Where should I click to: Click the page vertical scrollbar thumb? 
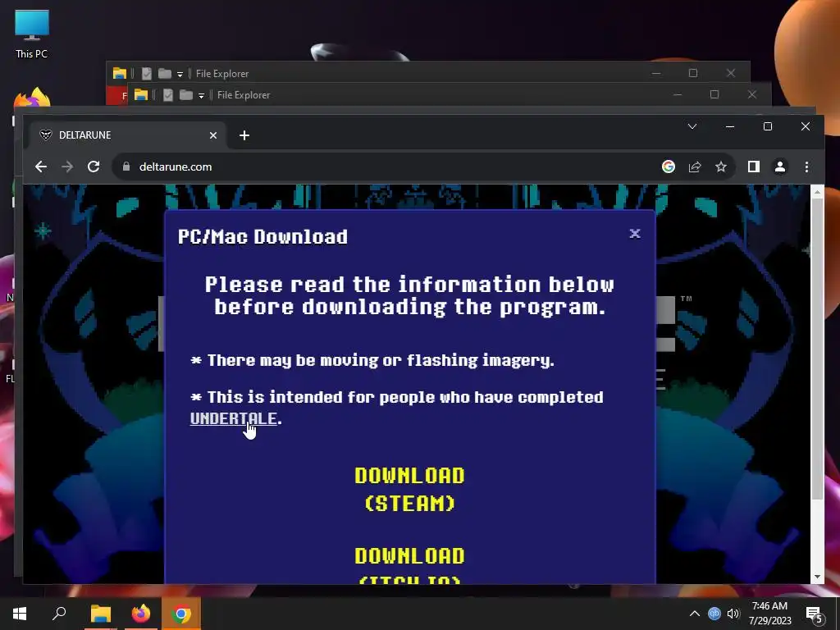click(x=817, y=348)
